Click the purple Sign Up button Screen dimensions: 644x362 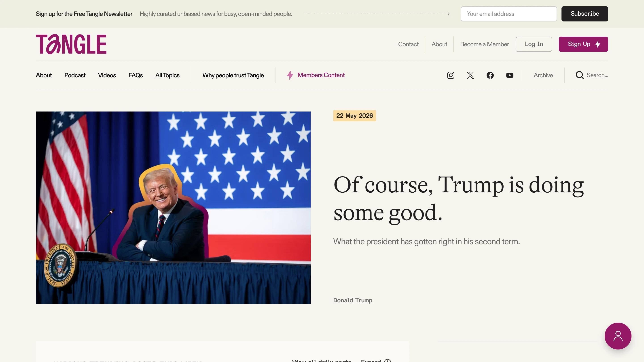[583, 44]
